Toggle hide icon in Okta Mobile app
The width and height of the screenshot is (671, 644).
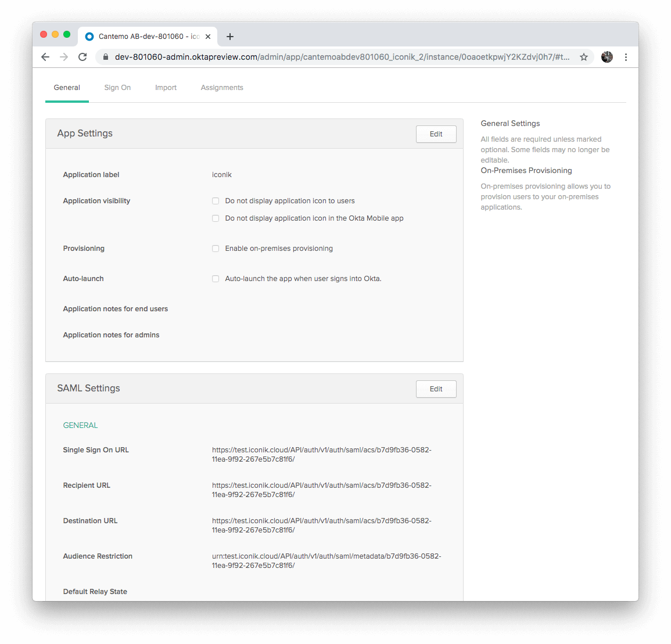216,218
